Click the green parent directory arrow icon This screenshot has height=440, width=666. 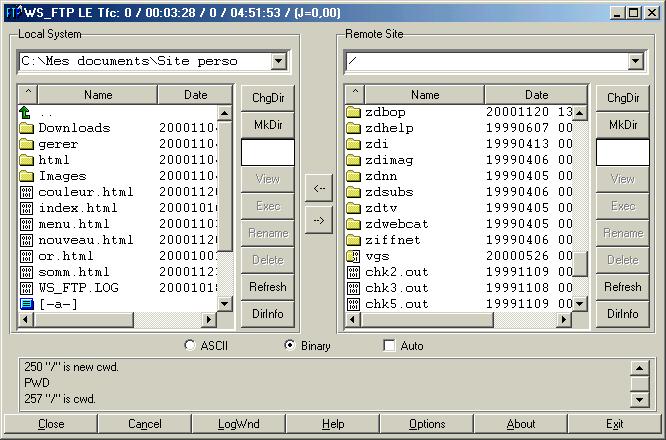(26, 112)
